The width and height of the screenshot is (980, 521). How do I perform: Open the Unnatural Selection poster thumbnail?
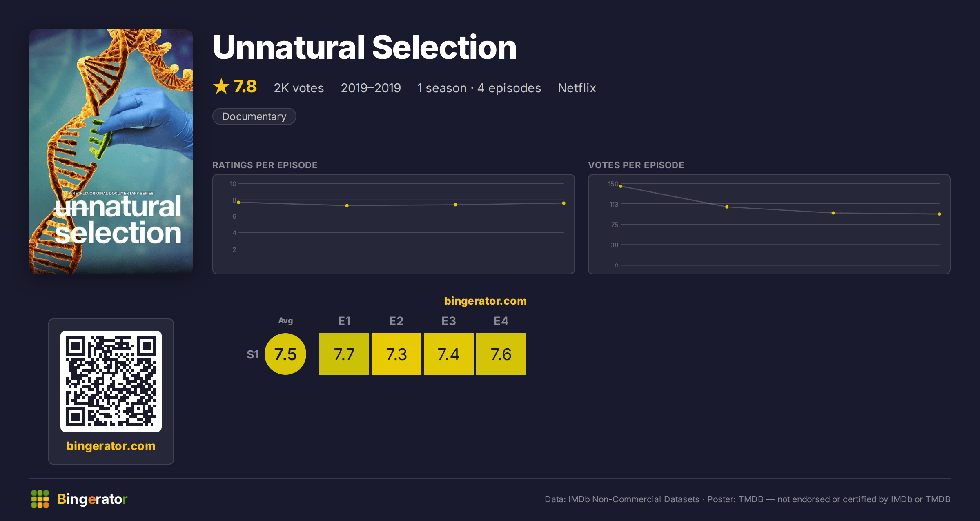pyautogui.click(x=111, y=151)
